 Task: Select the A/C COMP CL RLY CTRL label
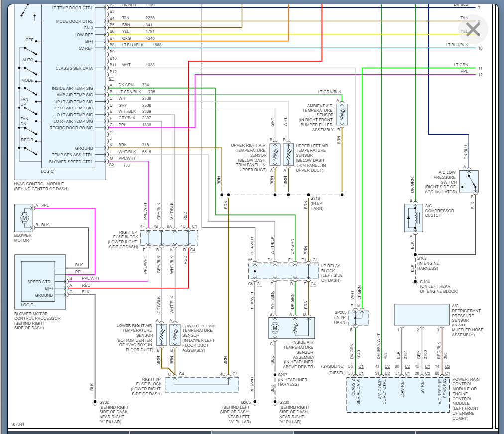(382, 392)
